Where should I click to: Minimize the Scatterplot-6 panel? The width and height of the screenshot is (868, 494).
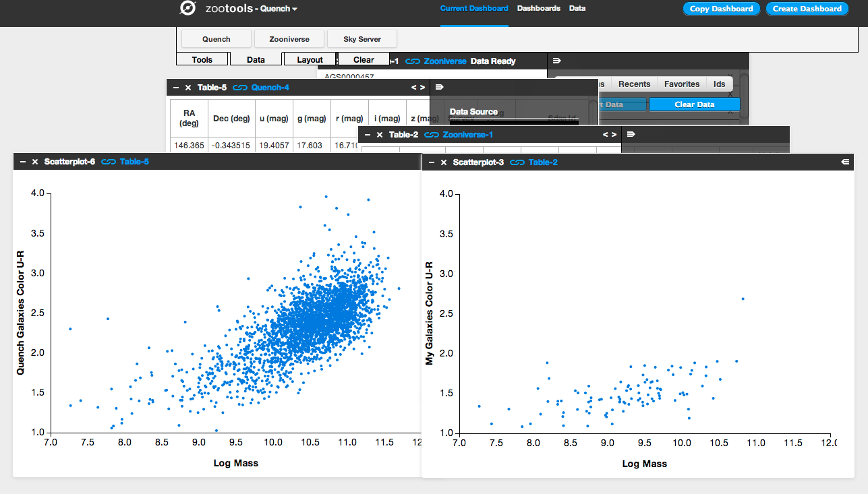click(x=22, y=162)
